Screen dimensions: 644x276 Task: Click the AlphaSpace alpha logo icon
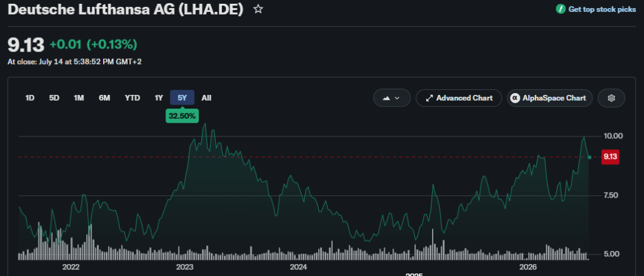click(514, 98)
